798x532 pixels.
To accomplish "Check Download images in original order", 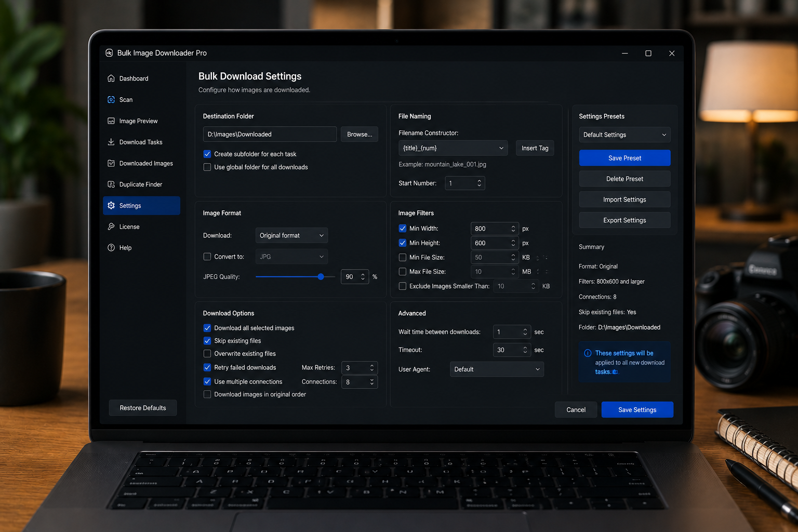I will tap(207, 394).
